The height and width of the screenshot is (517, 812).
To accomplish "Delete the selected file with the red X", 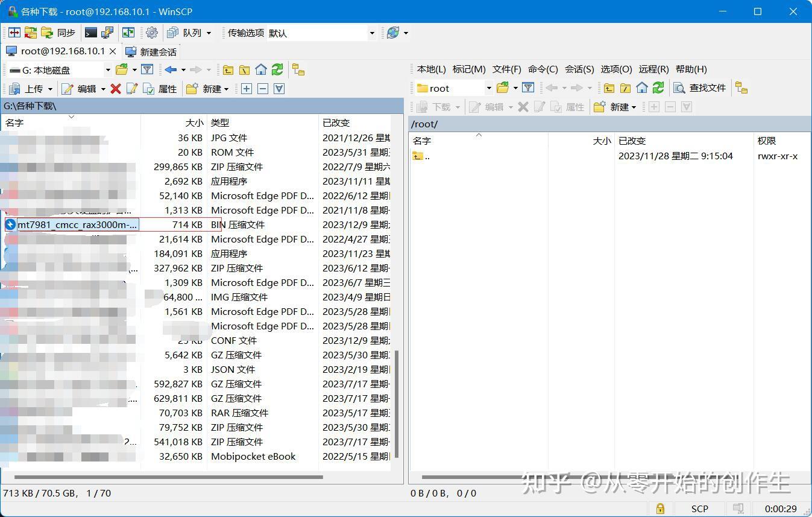I will pyautogui.click(x=115, y=89).
